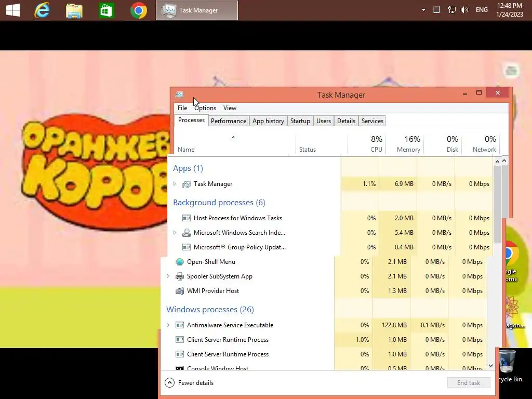The image size is (532, 399).
Task: Select the Recycle Bin desktop icon
Action: tap(510, 366)
